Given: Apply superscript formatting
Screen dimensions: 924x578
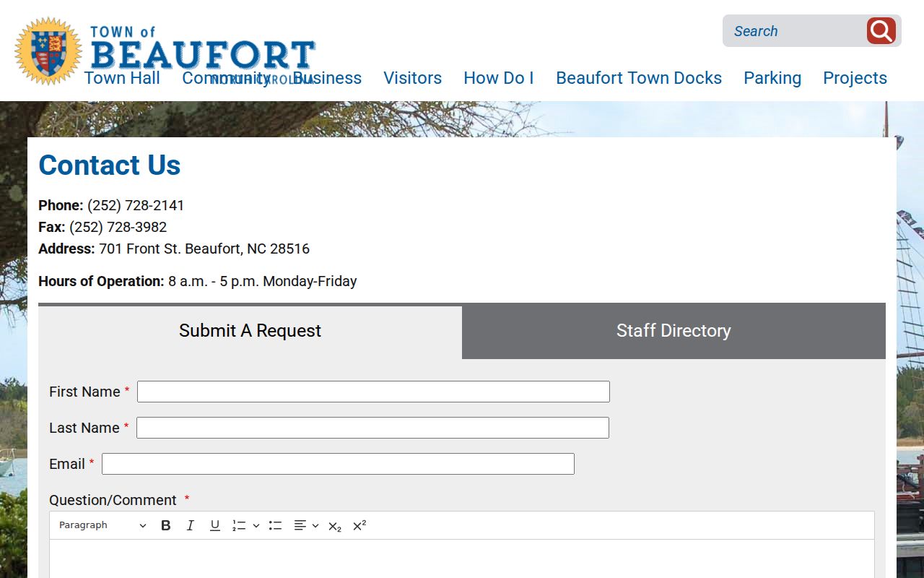Looking at the screenshot, I should tap(359, 525).
